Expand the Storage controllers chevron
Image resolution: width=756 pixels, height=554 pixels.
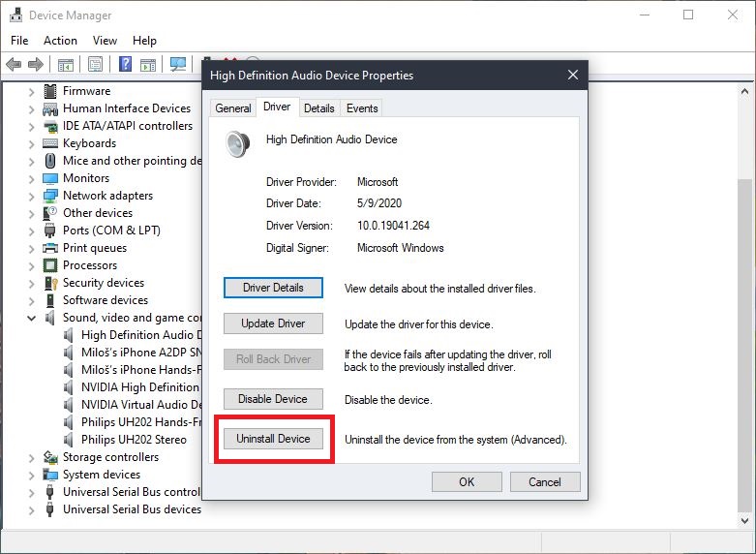point(31,457)
